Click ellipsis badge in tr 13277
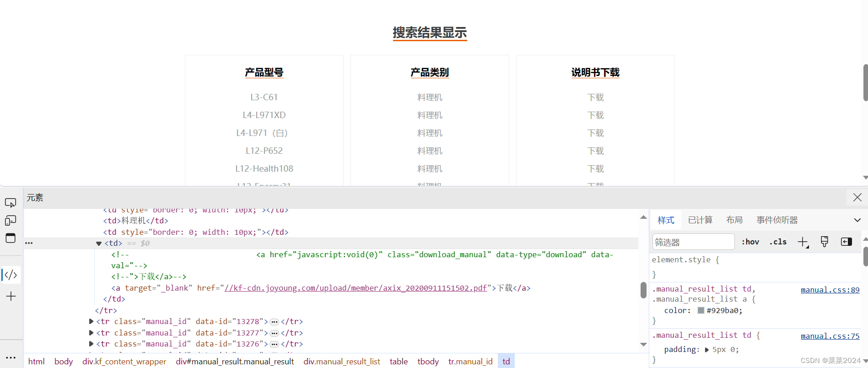Viewport: 868px width, 368px height. click(275, 333)
